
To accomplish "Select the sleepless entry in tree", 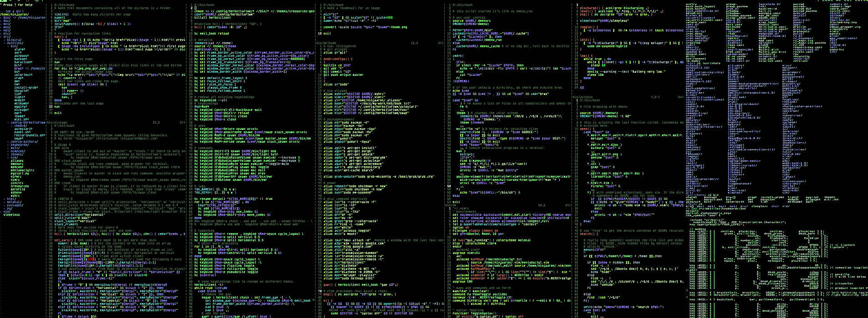I will click(12, 214).
